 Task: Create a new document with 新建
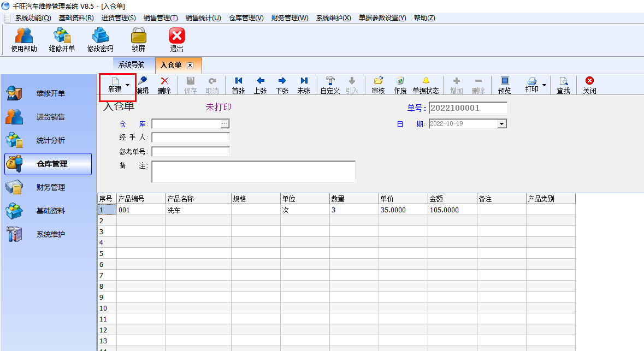(x=115, y=85)
